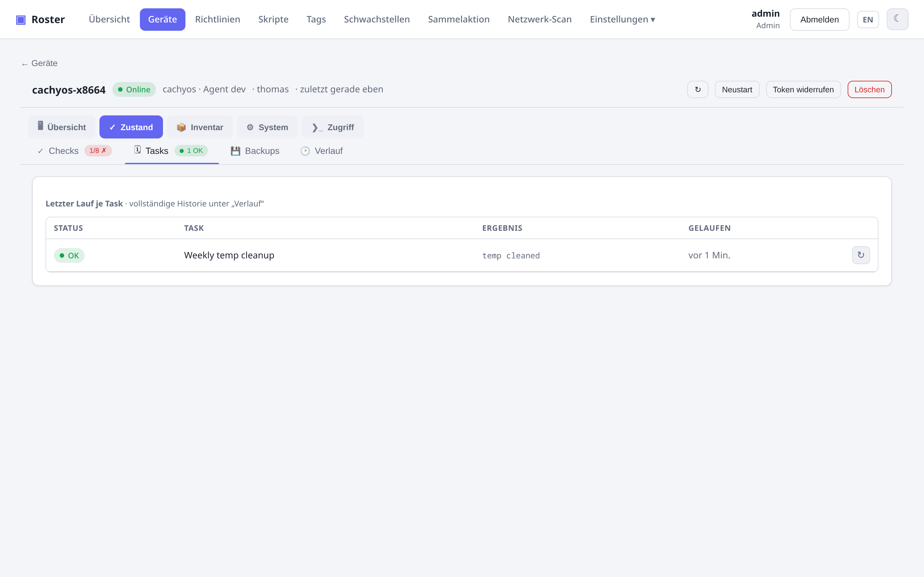Open the System tab with gear icon
The image size is (924, 577).
tap(267, 127)
